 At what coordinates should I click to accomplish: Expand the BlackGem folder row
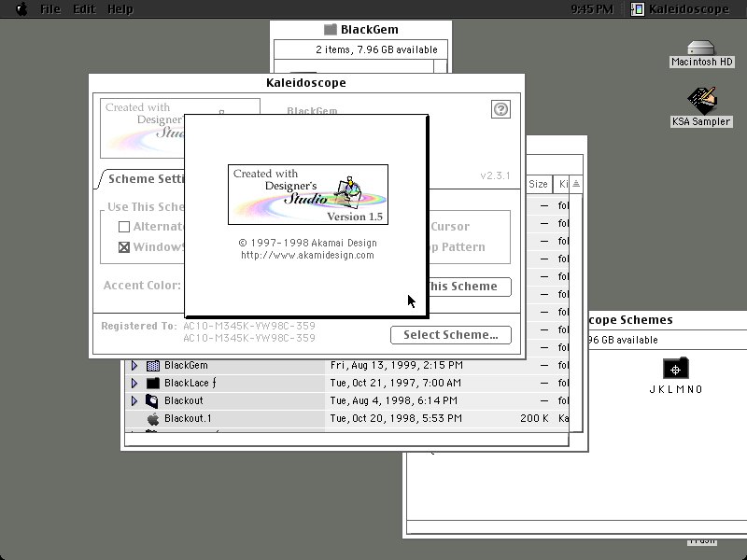134,365
